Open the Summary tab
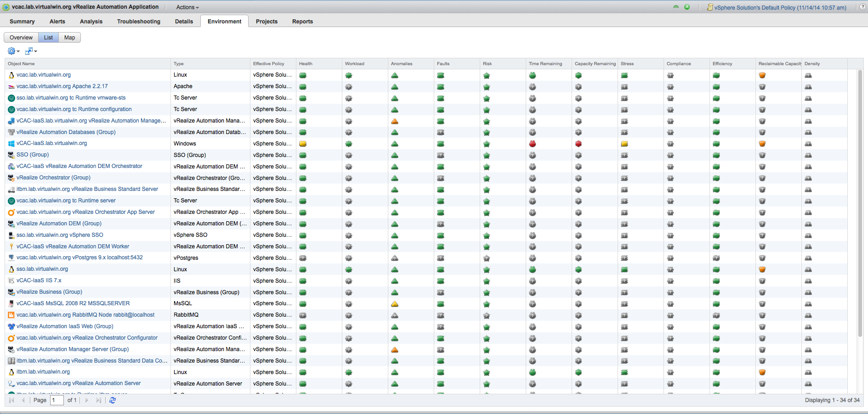 coord(22,22)
